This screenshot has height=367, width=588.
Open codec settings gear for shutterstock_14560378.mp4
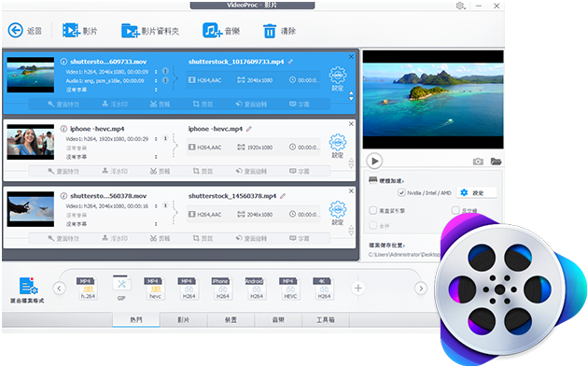pos(338,210)
